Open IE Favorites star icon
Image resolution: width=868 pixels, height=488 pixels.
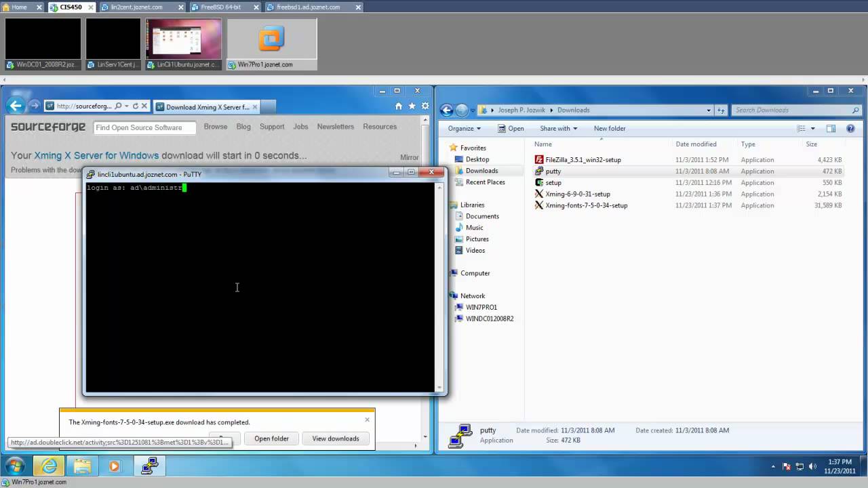pos(412,106)
